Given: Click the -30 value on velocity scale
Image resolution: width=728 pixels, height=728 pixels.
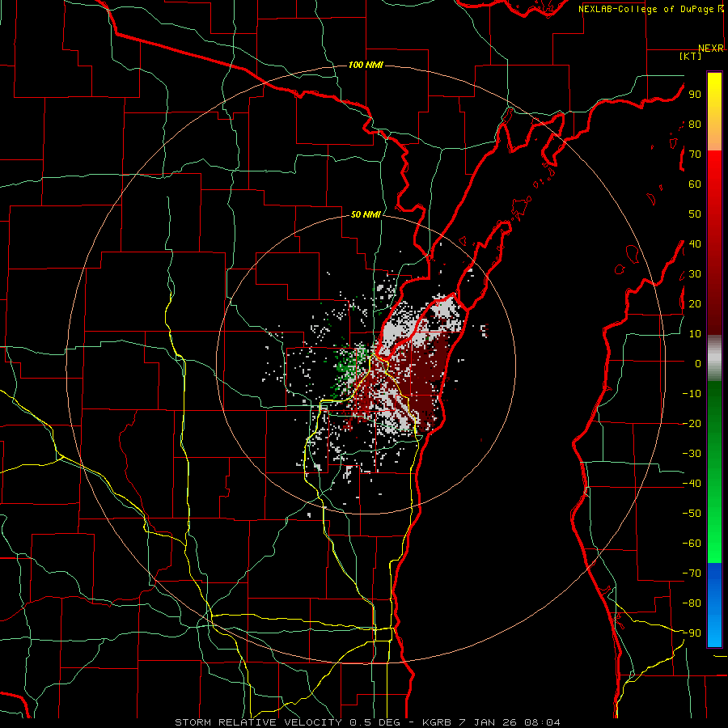Looking at the screenshot, I should click(x=692, y=454).
